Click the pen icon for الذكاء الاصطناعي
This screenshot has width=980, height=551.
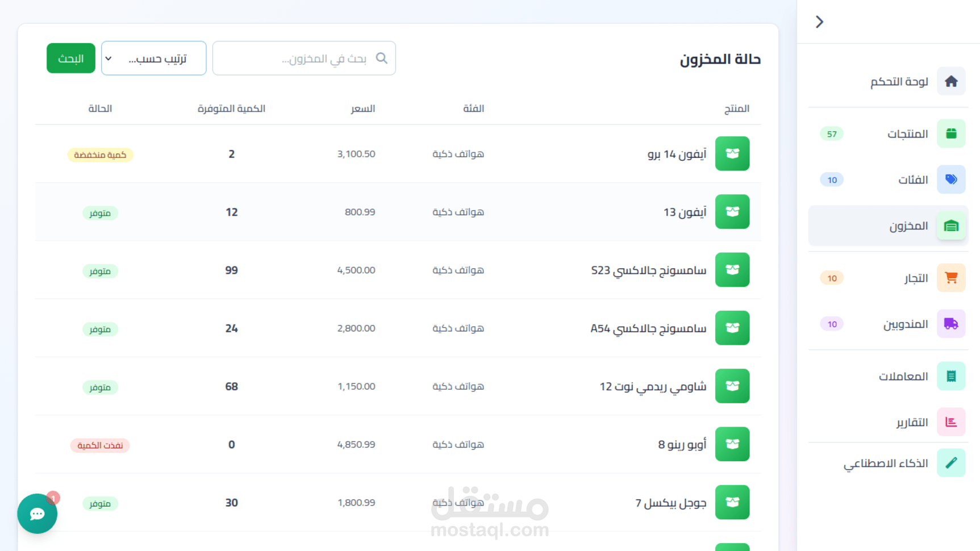951,463
